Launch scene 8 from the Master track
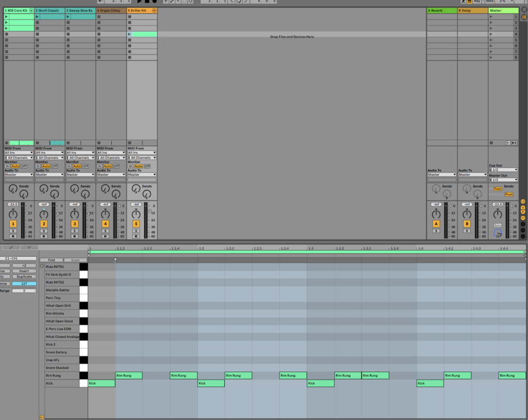 pyautogui.click(x=491, y=58)
